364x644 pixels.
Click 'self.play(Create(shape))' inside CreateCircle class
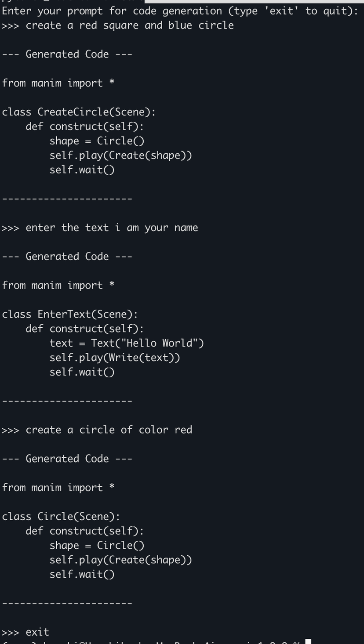pos(120,156)
